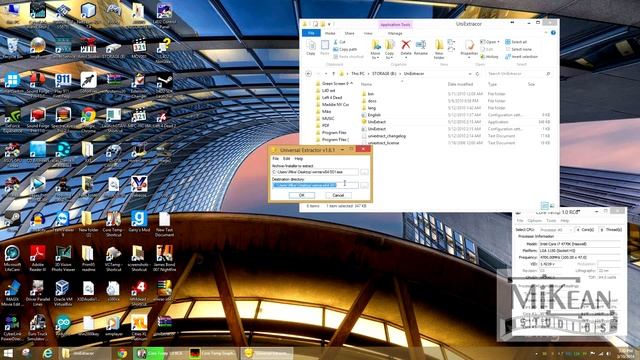Sort by the Date modified column header

pos(460,84)
